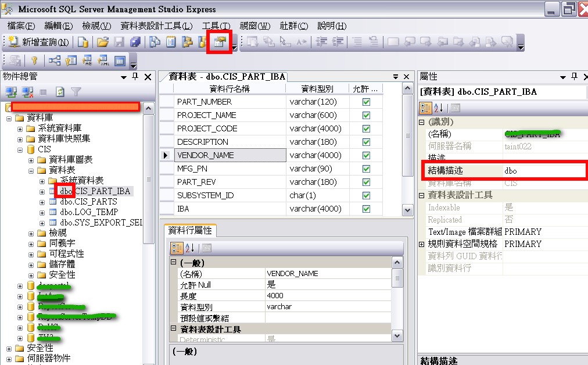Collapse the 資料庫 node in tree
The width and height of the screenshot is (588, 365).
pyautogui.click(x=9, y=119)
